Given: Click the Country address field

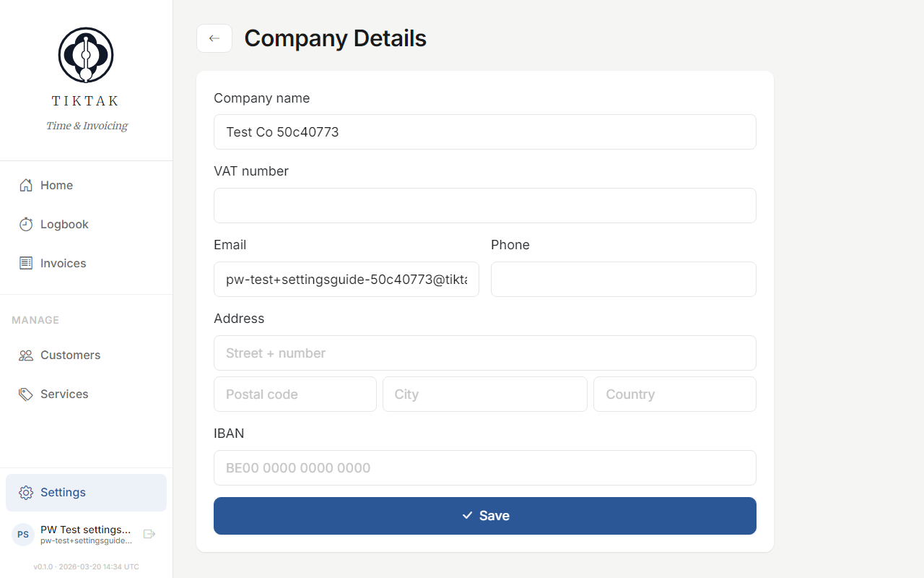Looking at the screenshot, I should [x=674, y=394].
